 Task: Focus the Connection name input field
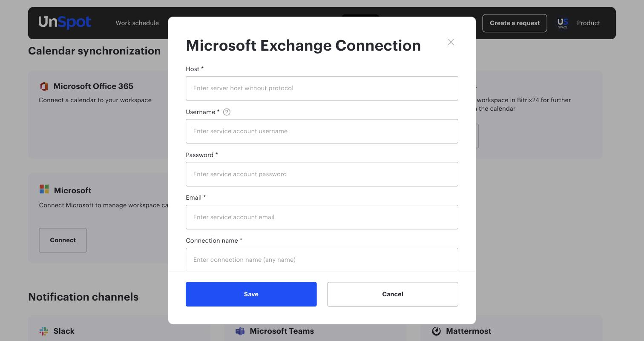click(x=322, y=259)
